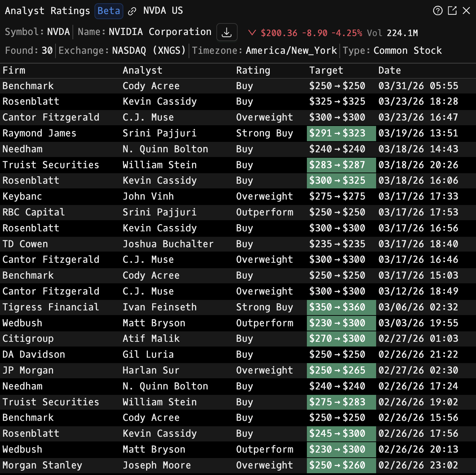Select the Tigress Financial firm cell
The image size is (476, 475).
(x=51, y=307)
